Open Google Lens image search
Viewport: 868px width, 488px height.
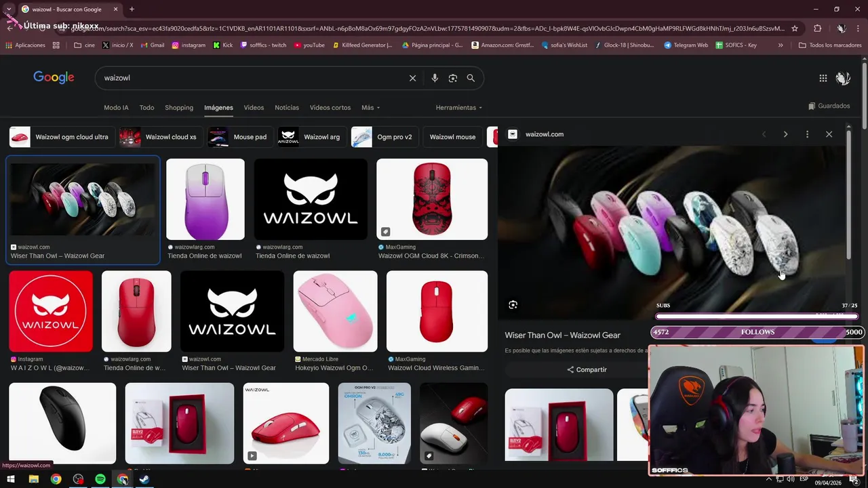click(453, 78)
